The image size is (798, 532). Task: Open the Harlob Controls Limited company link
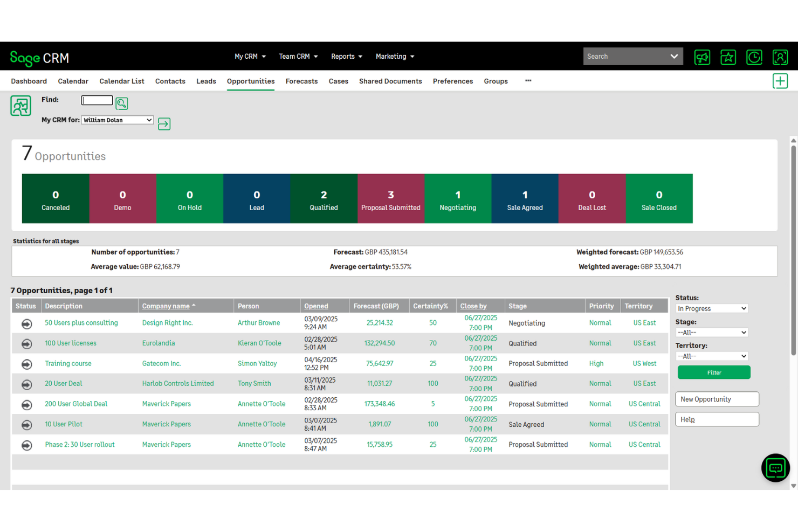click(x=178, y=384)
